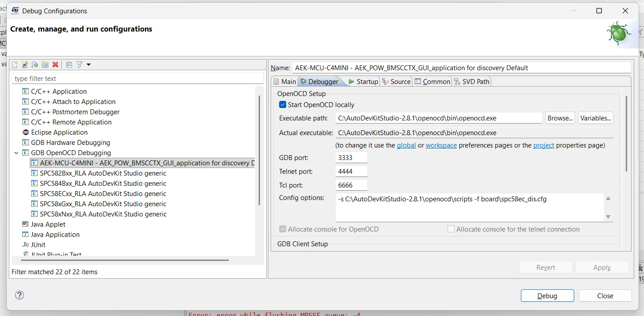Open the filter options dropdown arrow

[88, 65]
